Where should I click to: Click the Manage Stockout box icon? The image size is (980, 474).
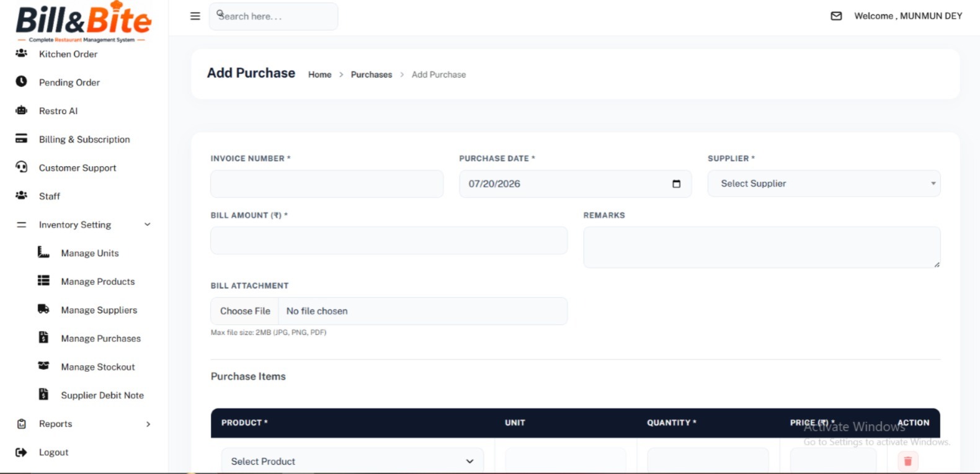(x=43, y=365)
